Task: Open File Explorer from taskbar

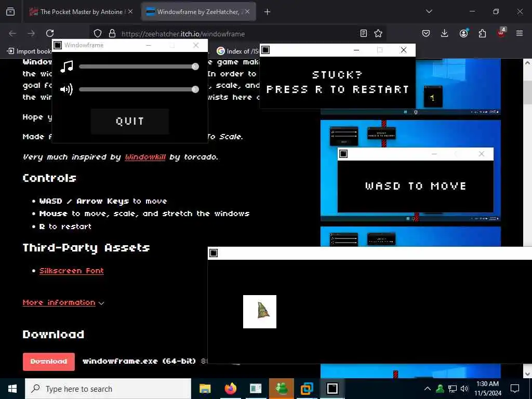Action: click(x=205, y=389)
